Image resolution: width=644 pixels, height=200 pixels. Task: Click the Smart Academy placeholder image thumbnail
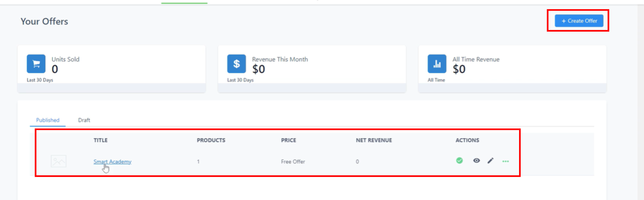click(x=59, y=161)
